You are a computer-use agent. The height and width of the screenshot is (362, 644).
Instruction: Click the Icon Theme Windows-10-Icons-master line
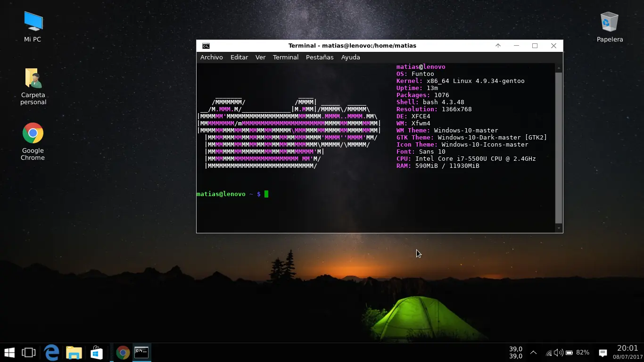(462, 145)
